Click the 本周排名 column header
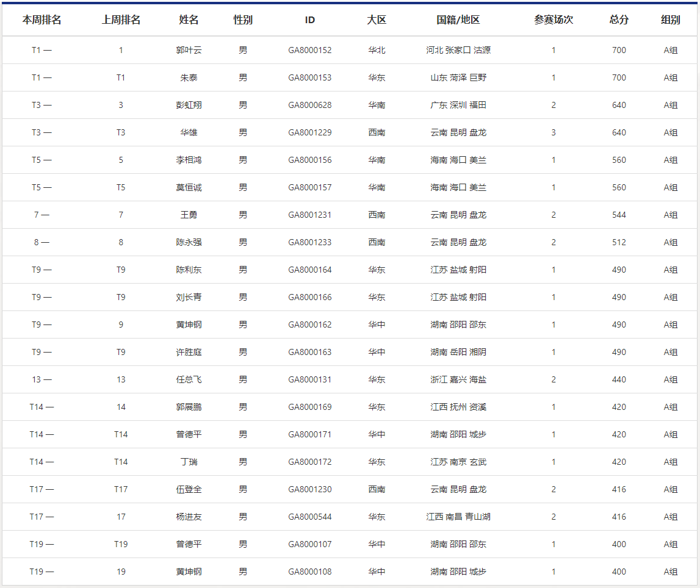Viewport: 700px width, 588px height. point(41,20)
